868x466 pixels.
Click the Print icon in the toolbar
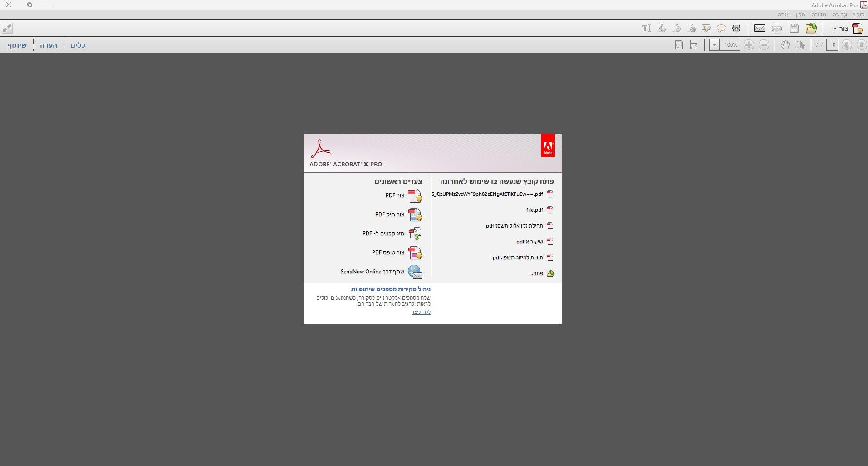(x=777, y=28)
